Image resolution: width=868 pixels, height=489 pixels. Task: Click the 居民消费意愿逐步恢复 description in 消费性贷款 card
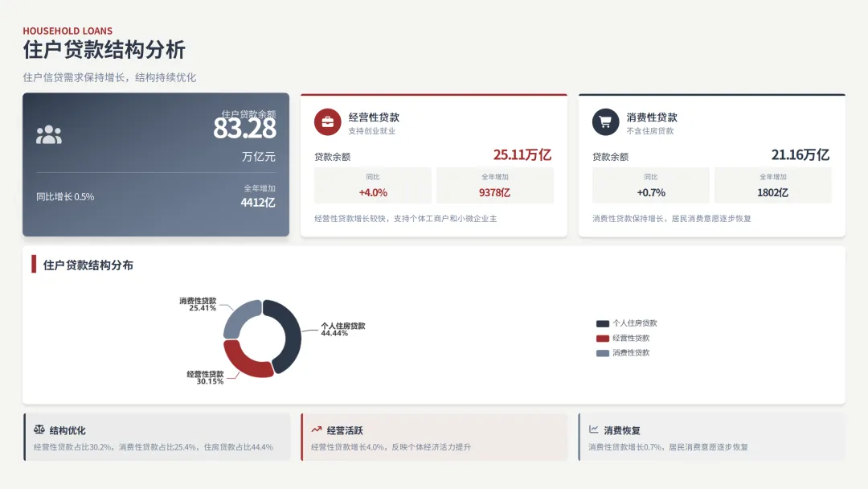pyautogui.click(x=711, y=219)
